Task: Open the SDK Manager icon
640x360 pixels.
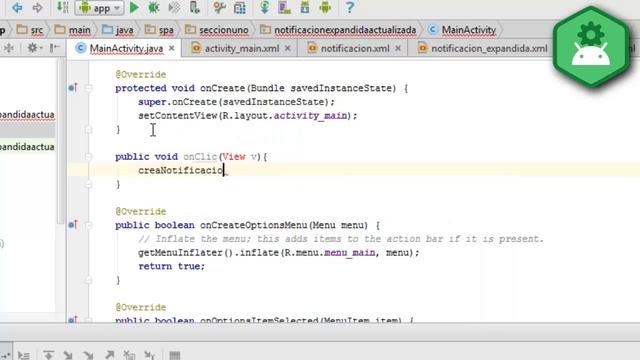Action: [x=305, y=7]
